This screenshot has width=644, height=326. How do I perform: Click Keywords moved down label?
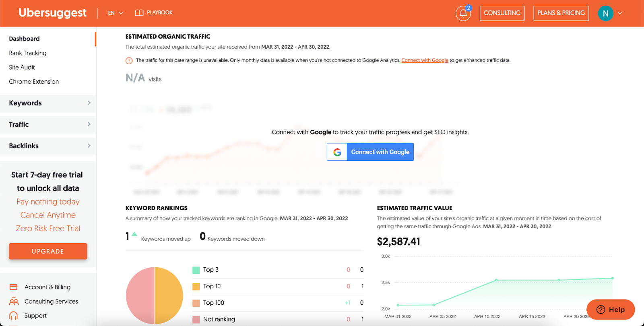[236, 239]
